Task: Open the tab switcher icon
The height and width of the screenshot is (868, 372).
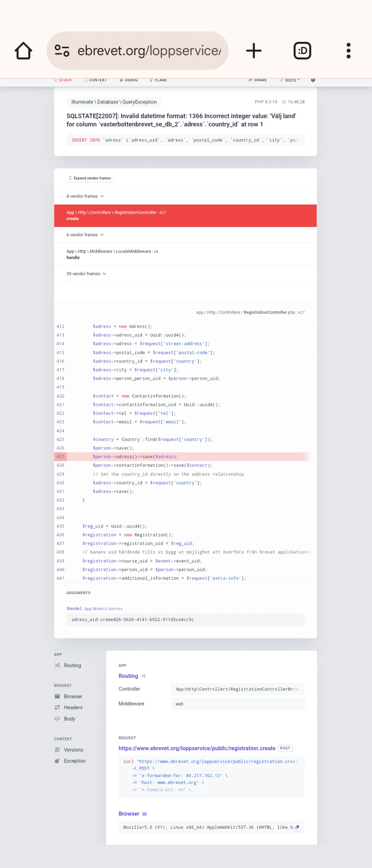Action: point(302,51)
